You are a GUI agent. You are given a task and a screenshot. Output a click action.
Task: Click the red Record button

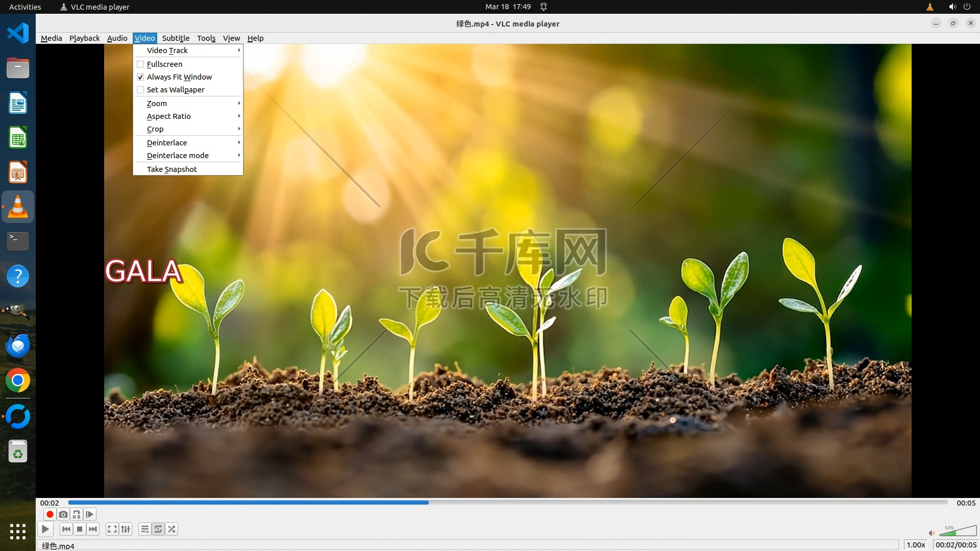tap(50, 514)
